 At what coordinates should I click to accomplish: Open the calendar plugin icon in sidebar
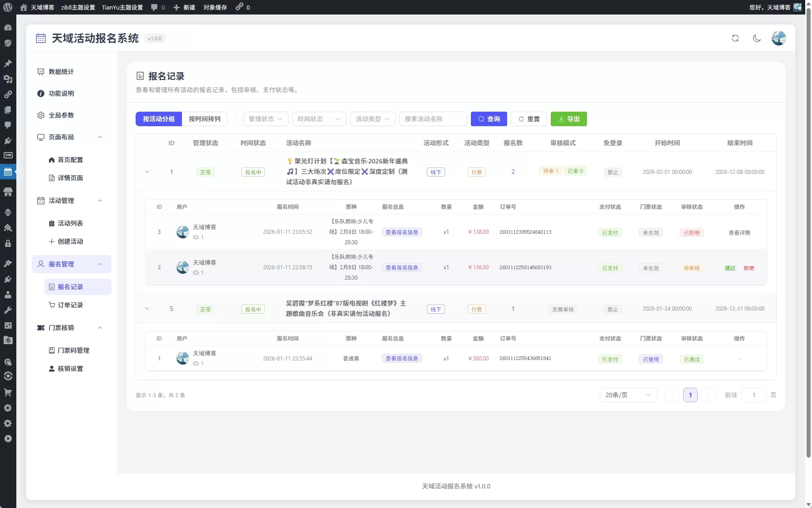pyautogui.click(x=8, y=172)
